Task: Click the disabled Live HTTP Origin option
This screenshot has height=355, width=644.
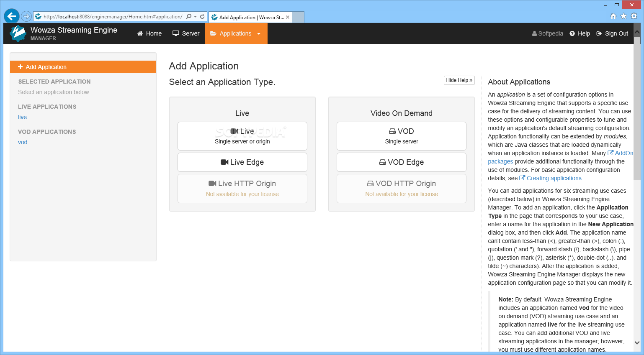Action: pos(242,189)
